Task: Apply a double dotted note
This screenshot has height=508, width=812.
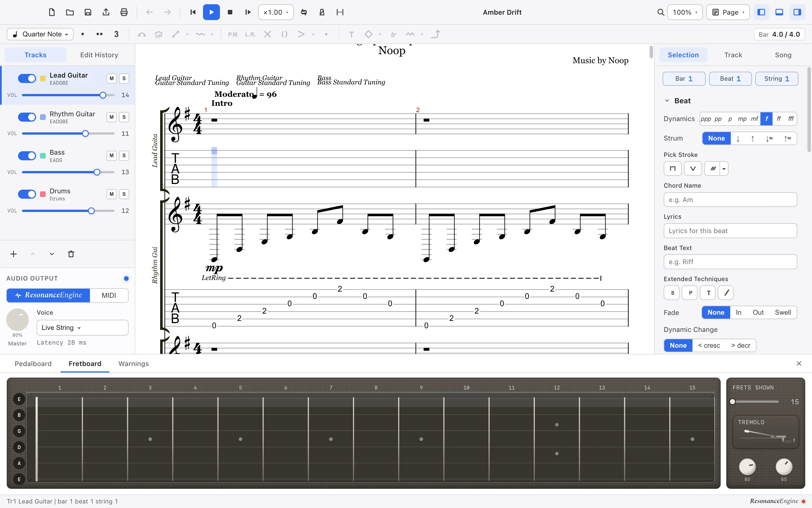Action: (x=99, y=34)
